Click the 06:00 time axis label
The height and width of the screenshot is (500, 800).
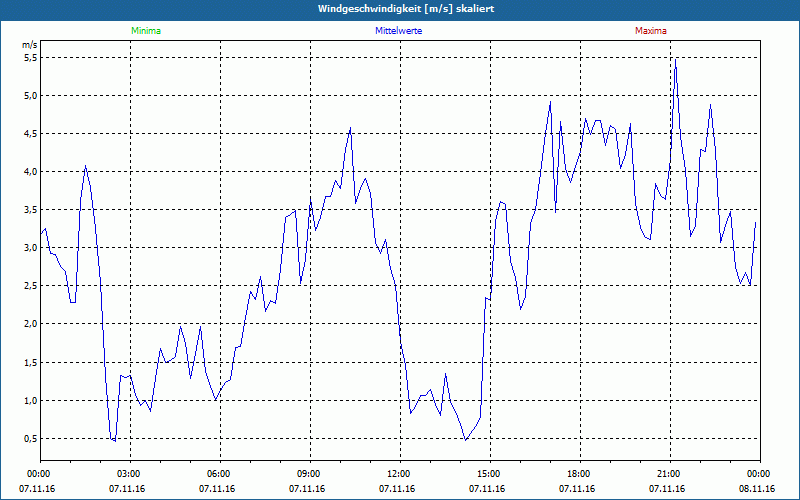click(220, 474)
